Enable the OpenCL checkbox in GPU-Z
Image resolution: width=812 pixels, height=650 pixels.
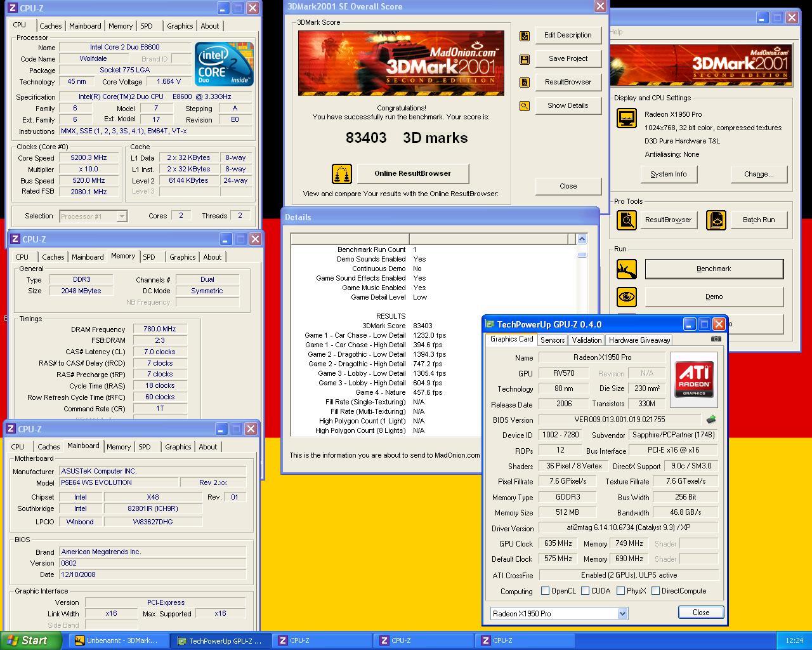[x=545, y=591]
